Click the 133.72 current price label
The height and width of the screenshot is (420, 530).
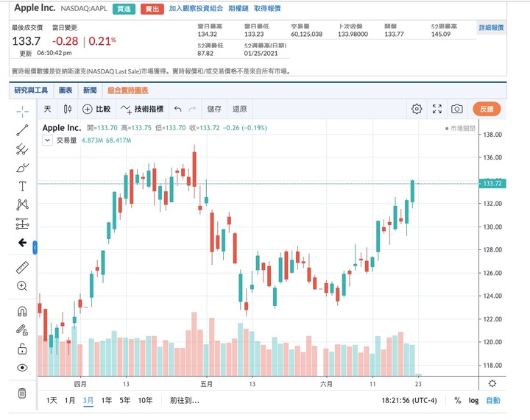[492, 183]
